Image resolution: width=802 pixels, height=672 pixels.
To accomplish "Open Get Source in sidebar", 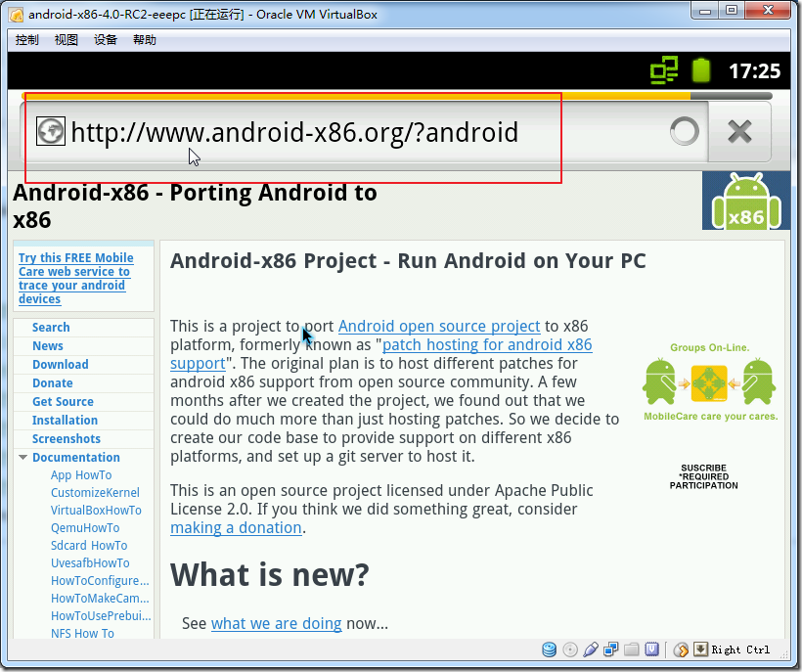I will click(x=63, y=401).
